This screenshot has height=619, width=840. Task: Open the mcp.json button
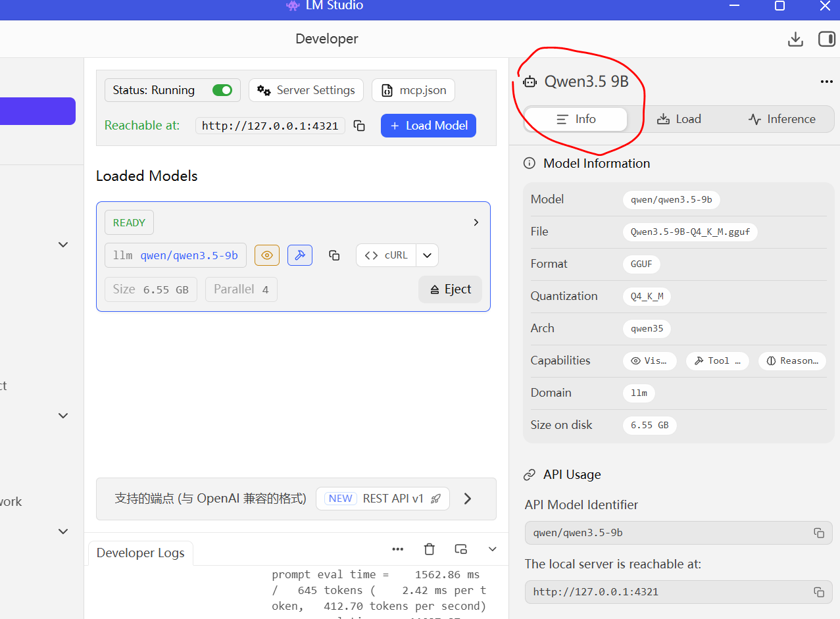pos(413,90)
